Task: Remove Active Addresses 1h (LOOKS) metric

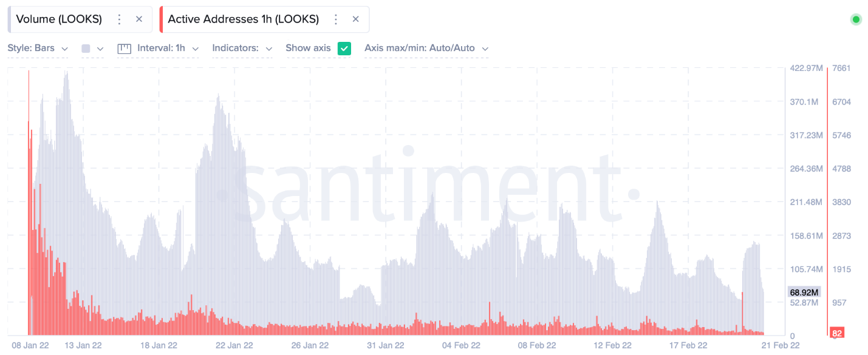Action: 355,19
